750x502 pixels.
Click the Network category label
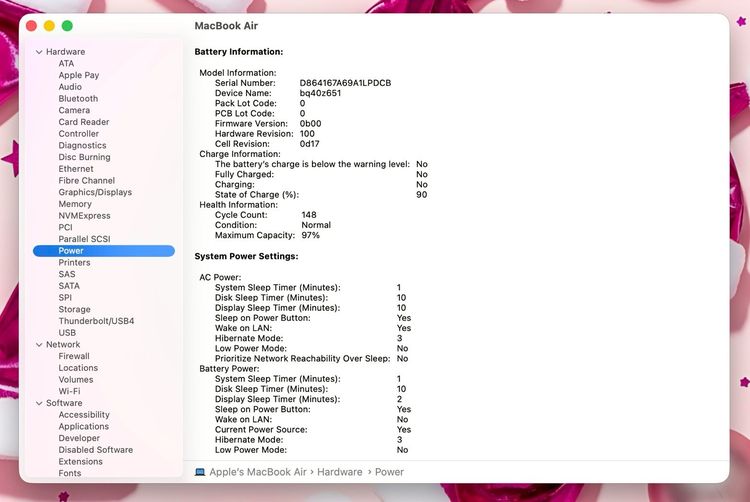coord(63,345)
